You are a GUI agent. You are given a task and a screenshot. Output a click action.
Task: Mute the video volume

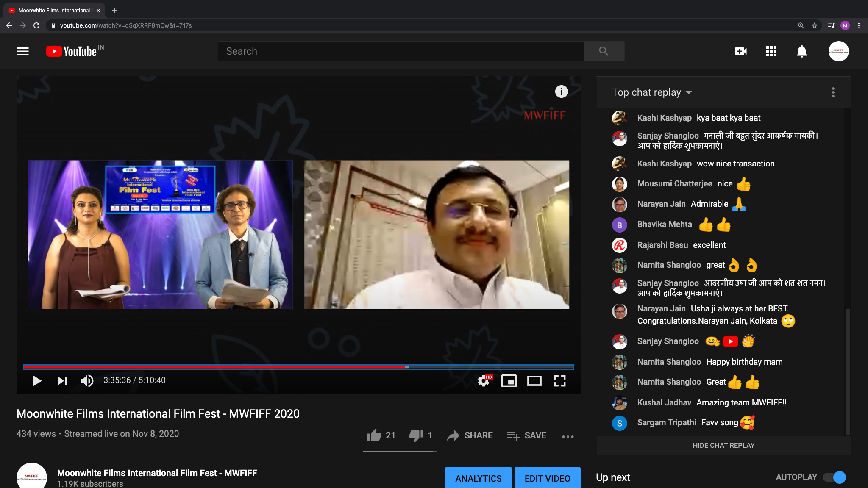(87, 380)
